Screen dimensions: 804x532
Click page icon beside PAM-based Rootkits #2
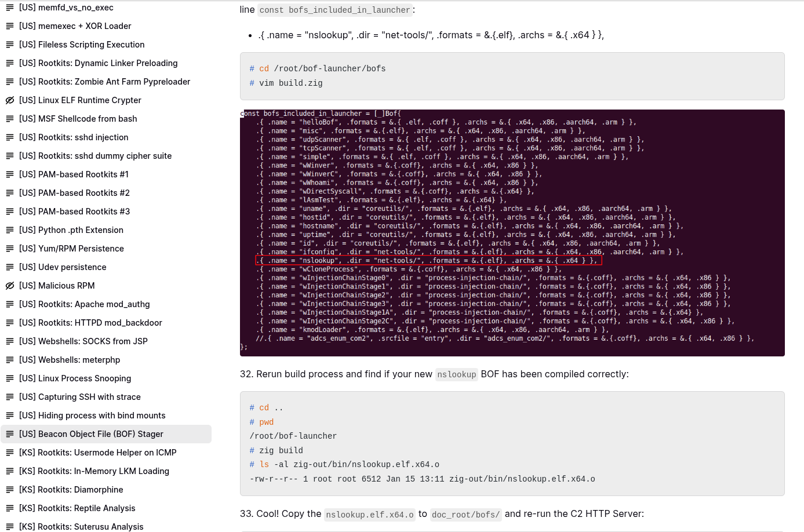(10, 193)
